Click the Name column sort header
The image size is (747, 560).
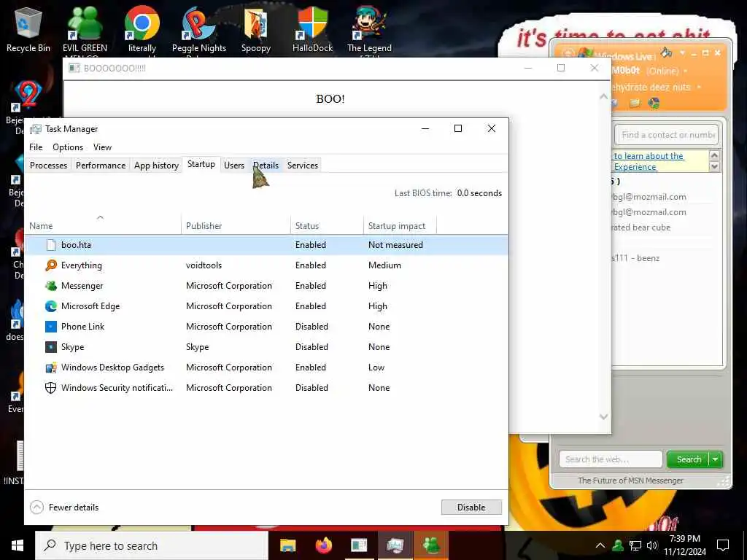[x=102, y=224]
